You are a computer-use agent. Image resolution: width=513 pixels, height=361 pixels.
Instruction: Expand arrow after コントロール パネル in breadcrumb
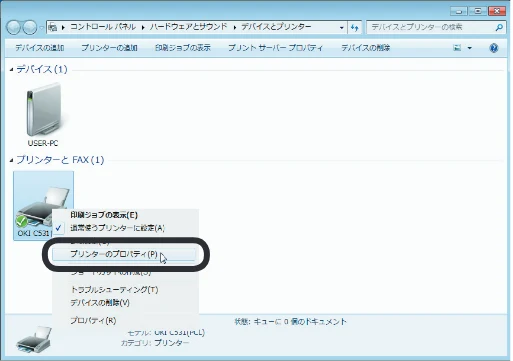tap(143, 27)
